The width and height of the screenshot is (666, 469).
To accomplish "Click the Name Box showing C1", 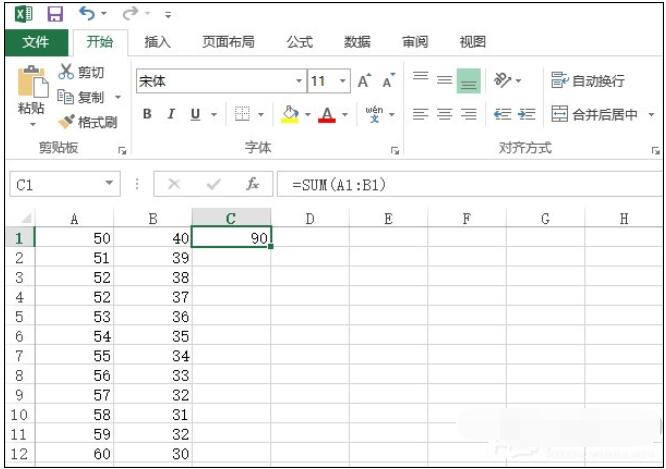I will [x=65, y=184].
